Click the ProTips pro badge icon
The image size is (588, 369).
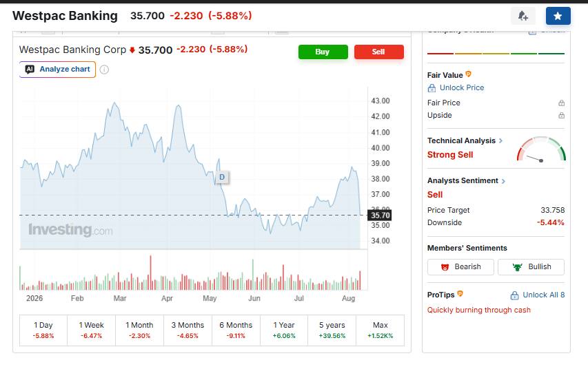click(460, 294)
